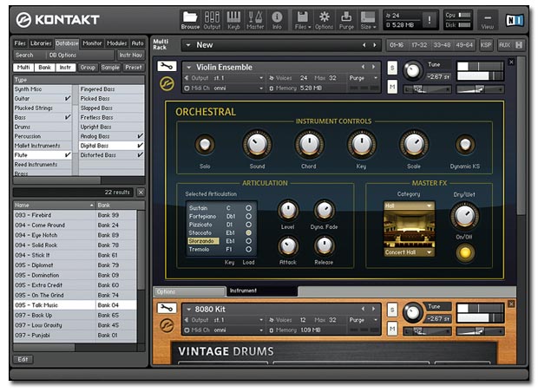Open the Browse panel icon
This screenshot has height=392, width=538.
click(x=190, y=19)
